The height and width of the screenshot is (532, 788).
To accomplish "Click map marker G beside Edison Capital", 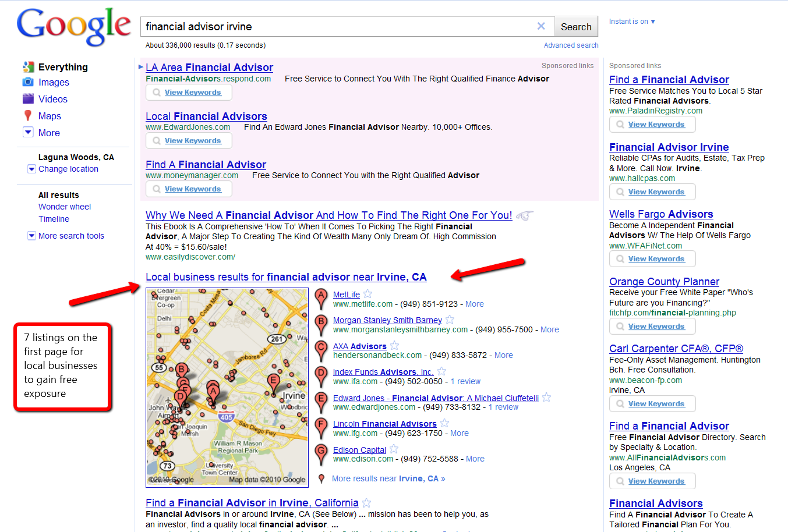I will point(321,453).
